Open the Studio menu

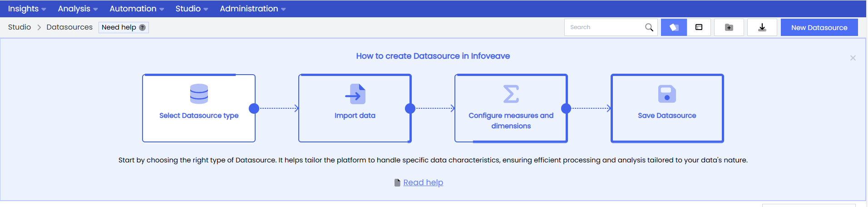[192, 9]
